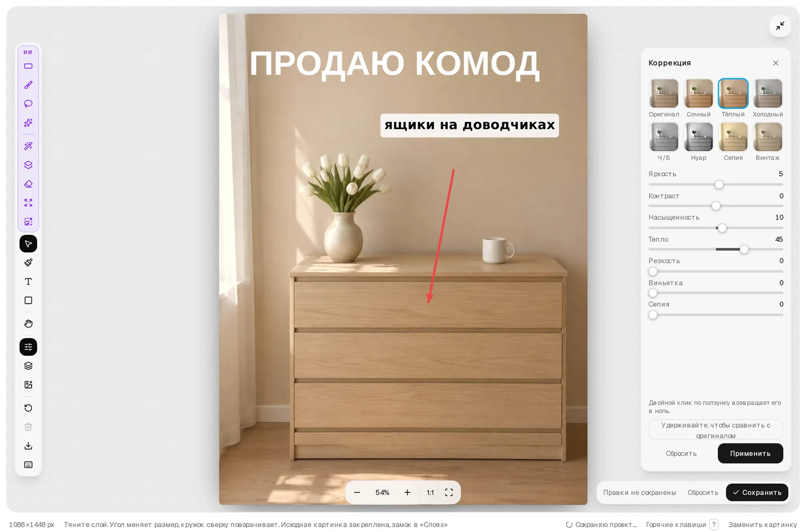Click the add image icon
806x532 pixels.
(28, 385)
